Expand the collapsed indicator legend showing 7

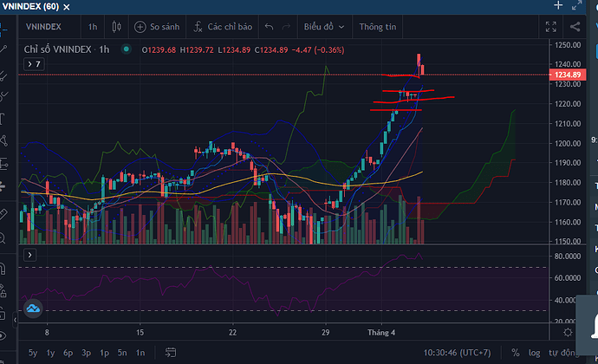[x=33, y=64]
